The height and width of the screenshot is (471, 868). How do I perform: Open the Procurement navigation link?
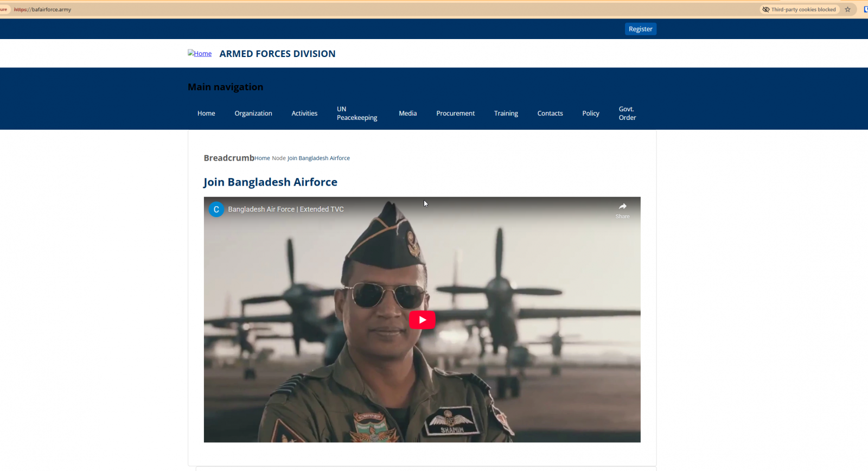pyautogui.click(x=455, y=113)
